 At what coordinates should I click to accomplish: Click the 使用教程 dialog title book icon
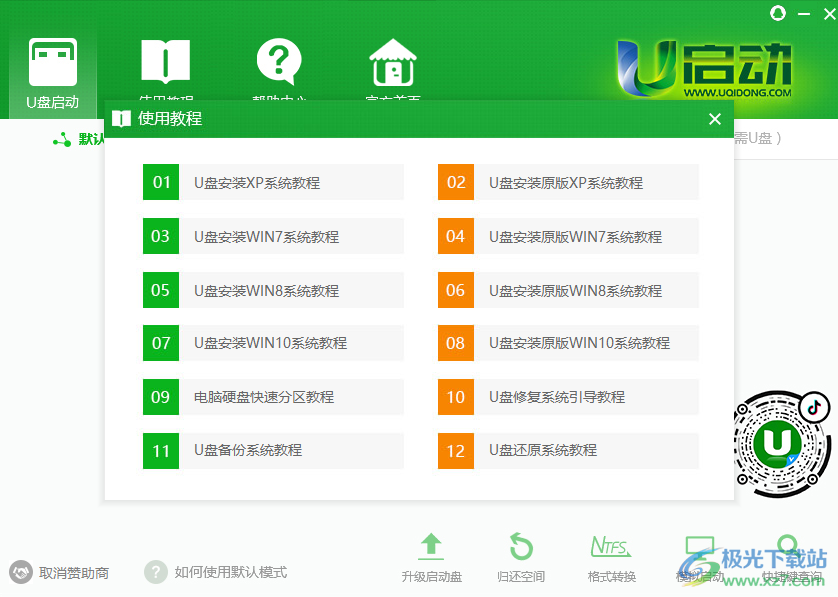[122, 119]
